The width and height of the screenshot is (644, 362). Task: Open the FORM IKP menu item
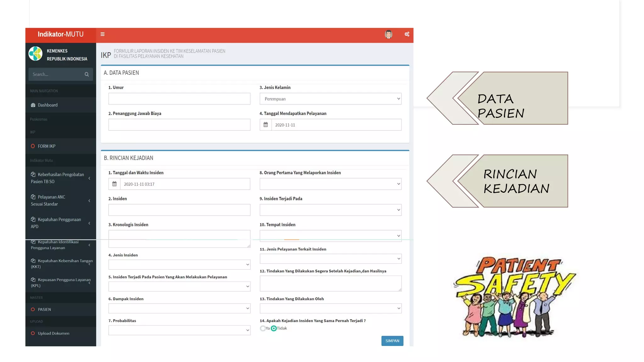click(47, 146)
